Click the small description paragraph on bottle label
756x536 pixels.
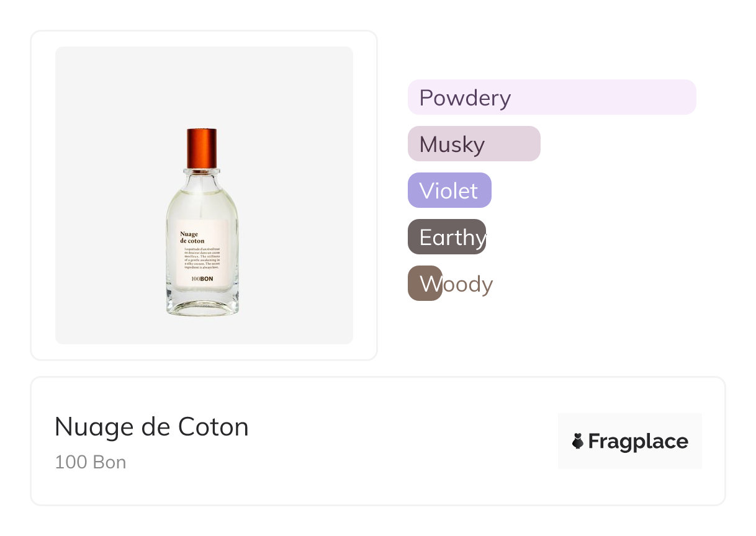202,259
